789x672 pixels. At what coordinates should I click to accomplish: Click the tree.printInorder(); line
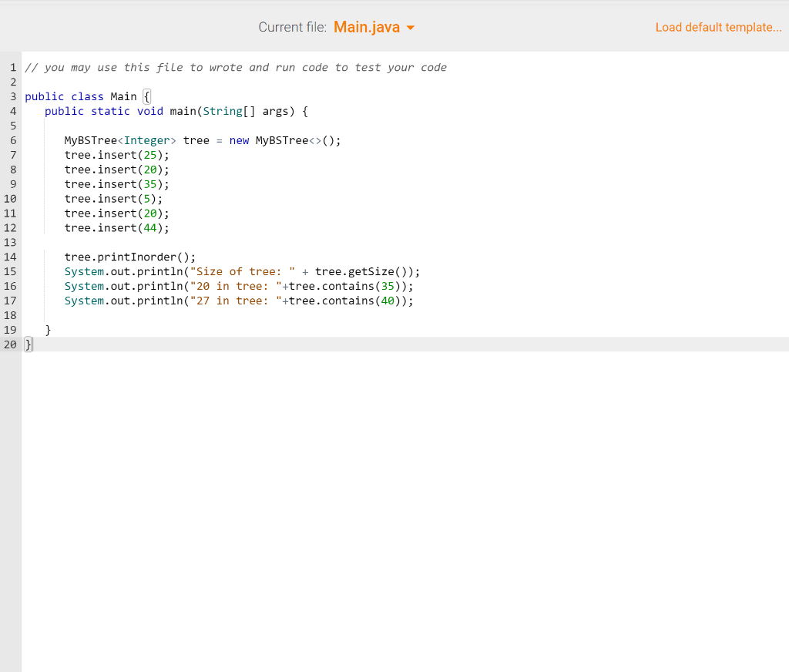[129, 257]
